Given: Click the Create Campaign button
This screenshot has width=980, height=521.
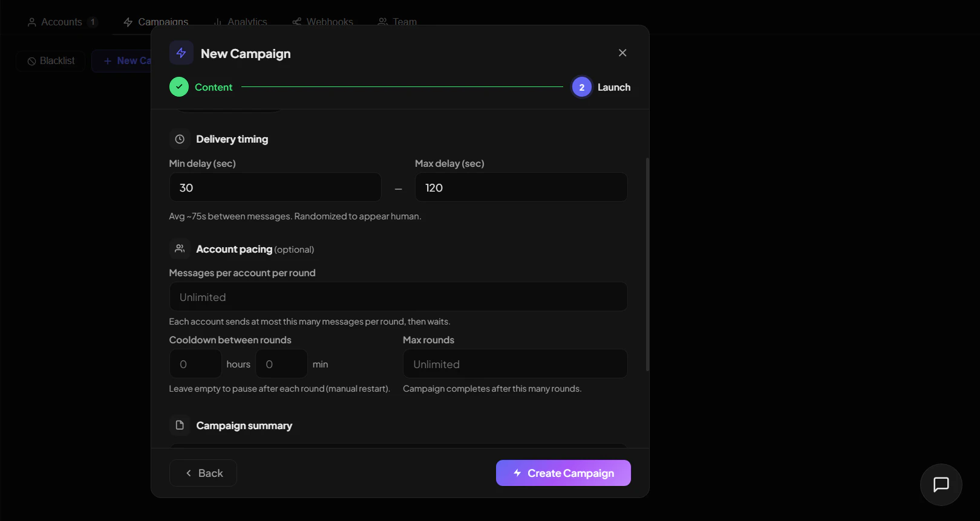Looking at the screenshot, I should pos(563,473).
